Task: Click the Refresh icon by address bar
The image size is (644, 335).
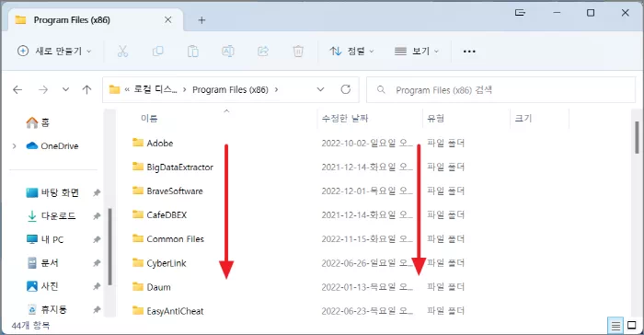Action: coord(346,89)
